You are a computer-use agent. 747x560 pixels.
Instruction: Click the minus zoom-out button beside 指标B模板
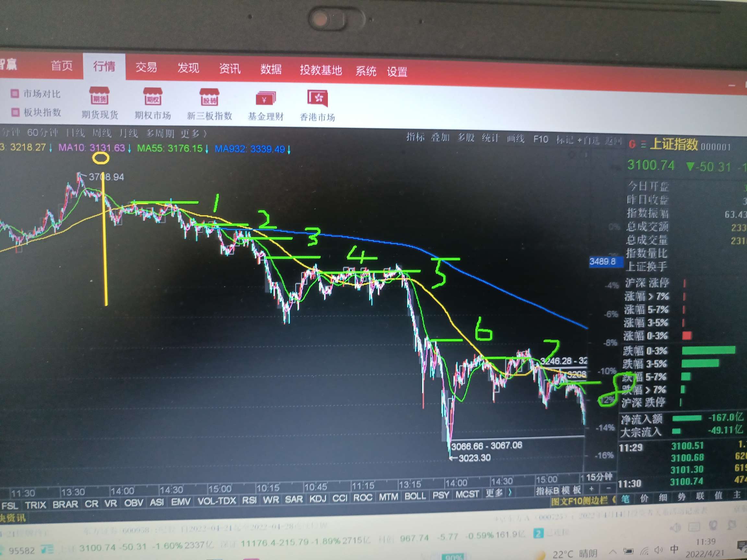pos(609,488)
